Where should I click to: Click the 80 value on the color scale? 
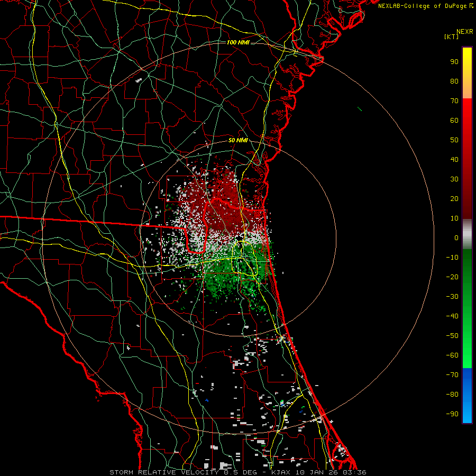[x=454, y=81]
